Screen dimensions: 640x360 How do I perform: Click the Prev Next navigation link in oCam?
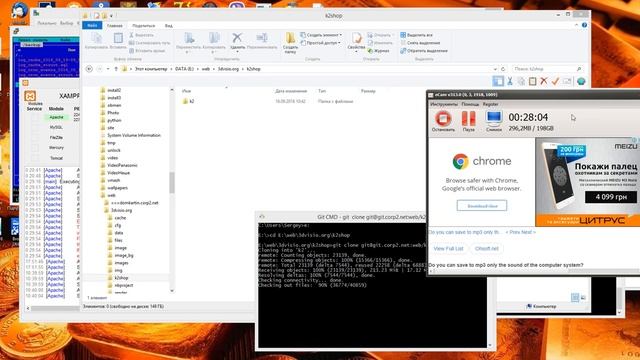(520, 232)
